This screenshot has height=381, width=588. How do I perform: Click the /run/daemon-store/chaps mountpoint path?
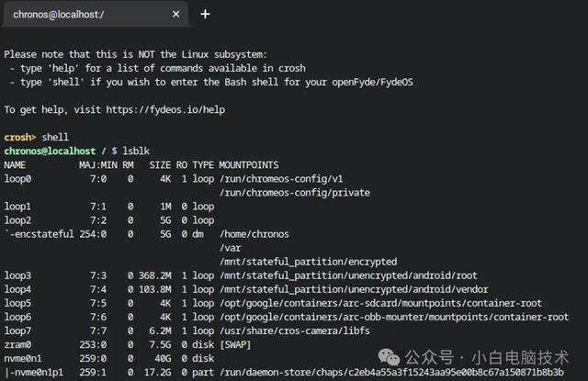click(x=391, y=373)
